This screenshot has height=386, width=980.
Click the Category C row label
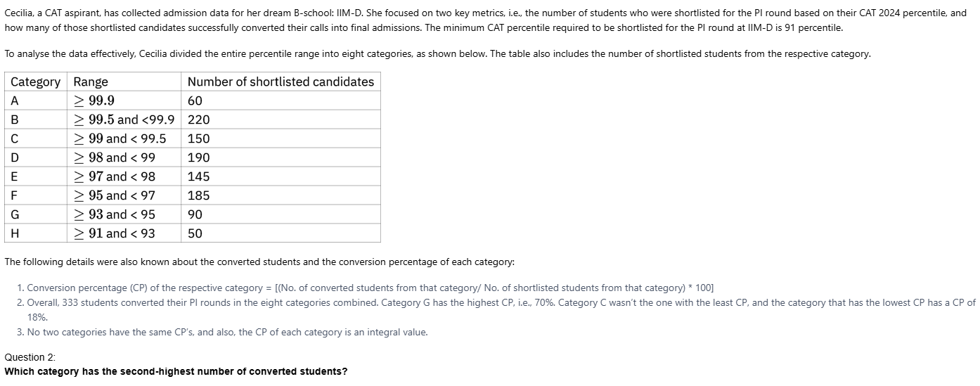tap(15, 139)
